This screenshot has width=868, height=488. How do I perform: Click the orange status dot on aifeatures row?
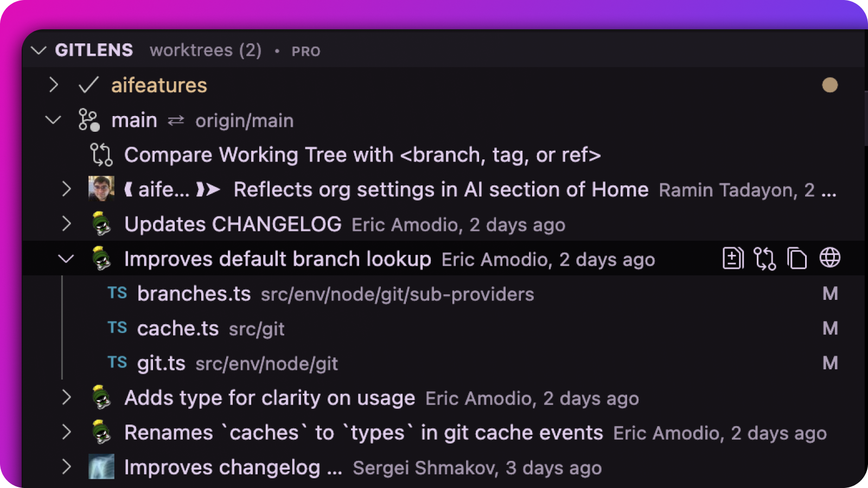pos(829,85)
